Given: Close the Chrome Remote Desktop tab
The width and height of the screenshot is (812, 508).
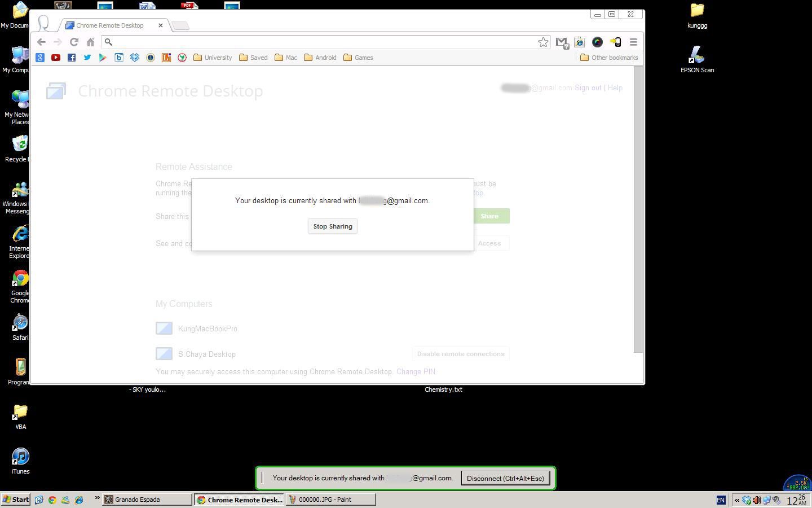Looking at the screenshot, I should click(x=160, y=25).
